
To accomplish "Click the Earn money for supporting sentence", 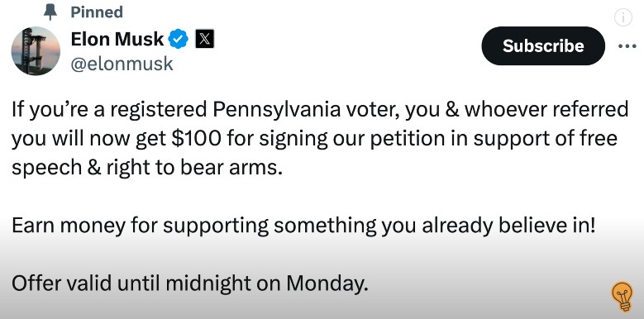I will pyautogui.click(x=303, y=226).
